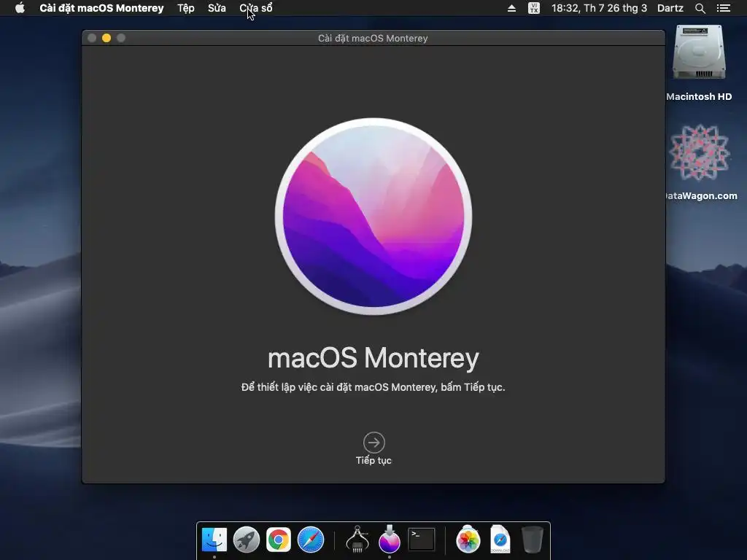The height and width of the screenshot is (560, 747).
Task: Open the Tệp menu
Action: tap(186, 8)
